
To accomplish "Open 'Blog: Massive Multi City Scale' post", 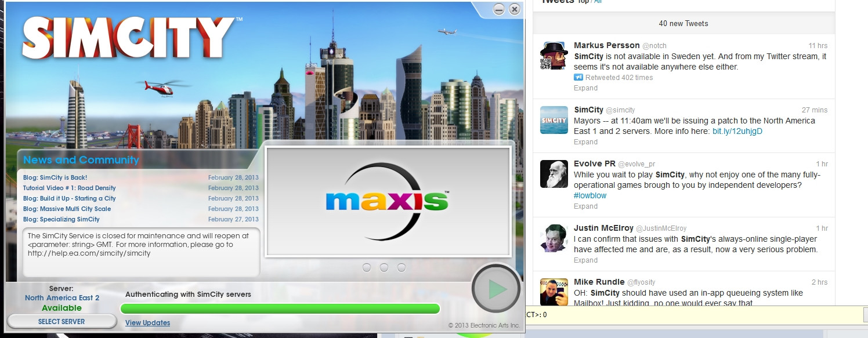I will coord(67,209).
